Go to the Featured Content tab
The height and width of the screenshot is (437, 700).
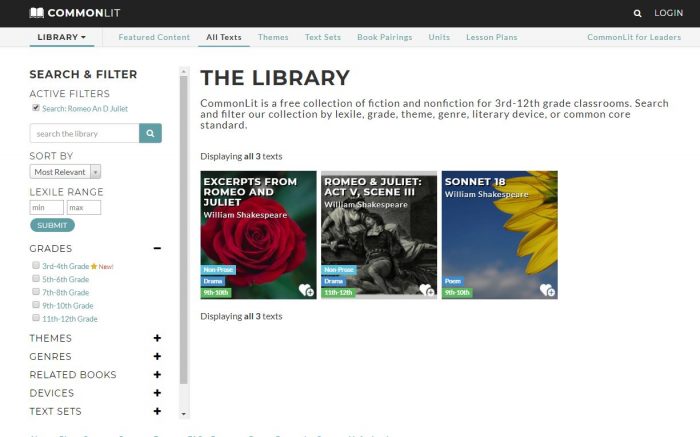(x=154, y=37)
